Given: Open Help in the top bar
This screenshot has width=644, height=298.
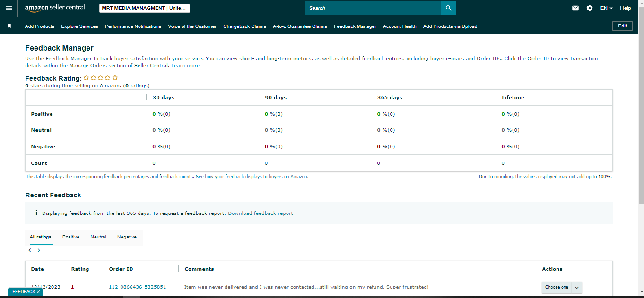Looking at the screenshot, I should pos(626,8).
